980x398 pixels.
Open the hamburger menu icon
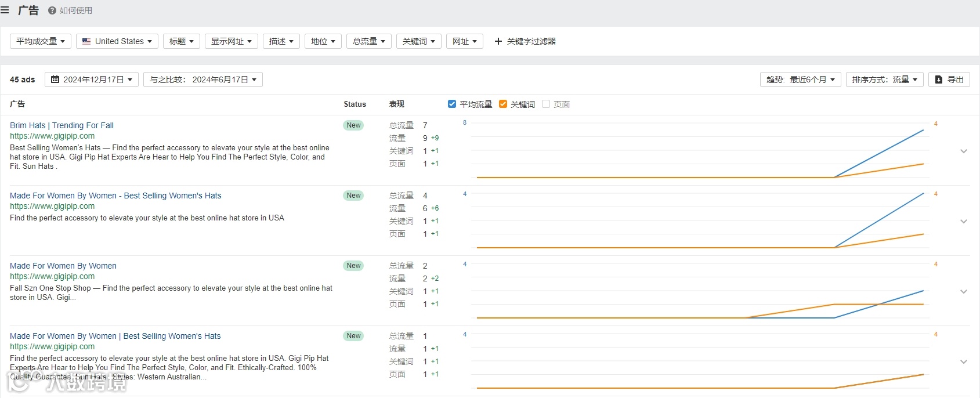coord(5,10)
